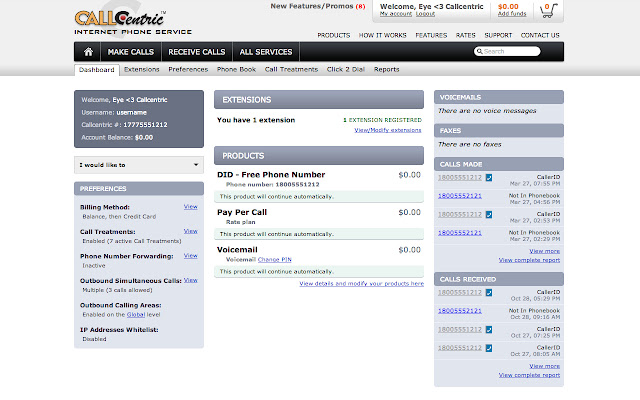Click the My account link
Screen dimensions: 640x400
coord(396,14)
